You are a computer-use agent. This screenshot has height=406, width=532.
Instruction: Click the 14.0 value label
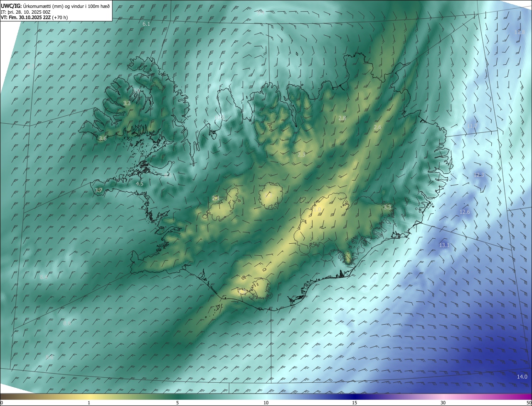click(x=522, y=377)
